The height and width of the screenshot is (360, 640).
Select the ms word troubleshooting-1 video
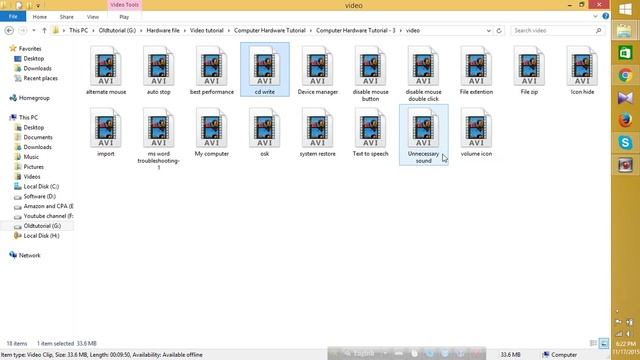pyautogui.click(x=159, y=139)
